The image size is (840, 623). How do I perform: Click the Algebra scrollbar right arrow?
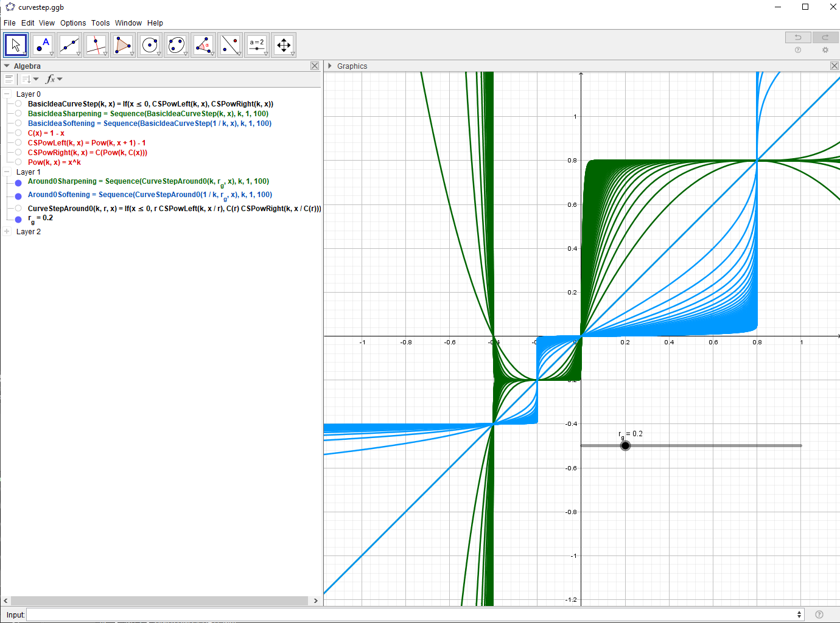coord(316,600)
